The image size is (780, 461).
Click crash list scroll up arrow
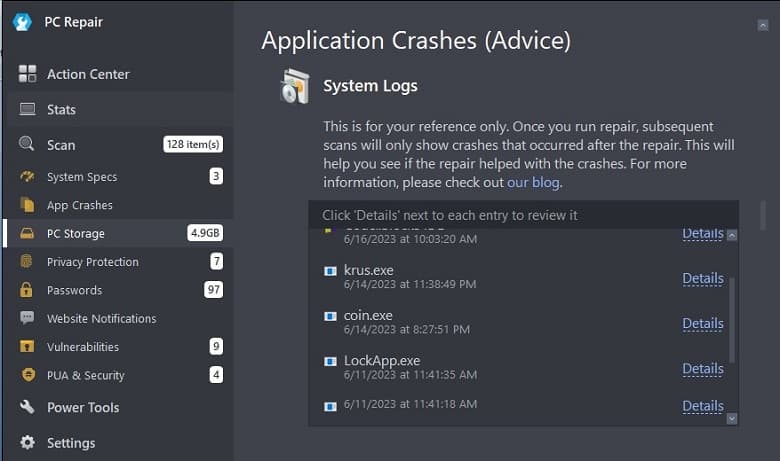(x=732, y=235)
